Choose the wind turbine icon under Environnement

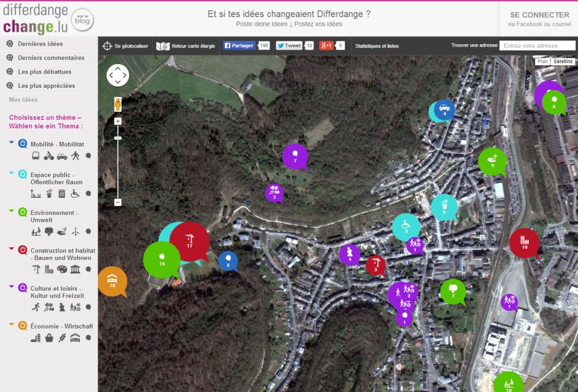(x=75, y=232)
